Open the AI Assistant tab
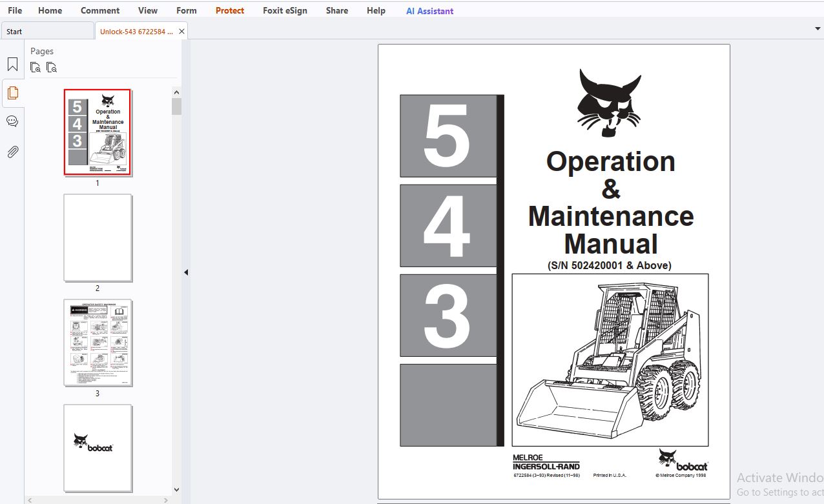The image size is (824, 504). point(429,11)
